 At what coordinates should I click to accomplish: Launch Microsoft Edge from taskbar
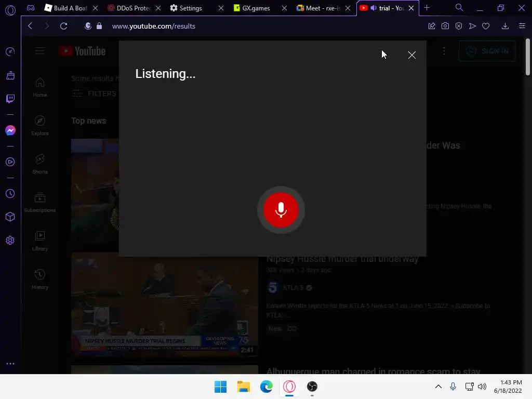[267, 387]
